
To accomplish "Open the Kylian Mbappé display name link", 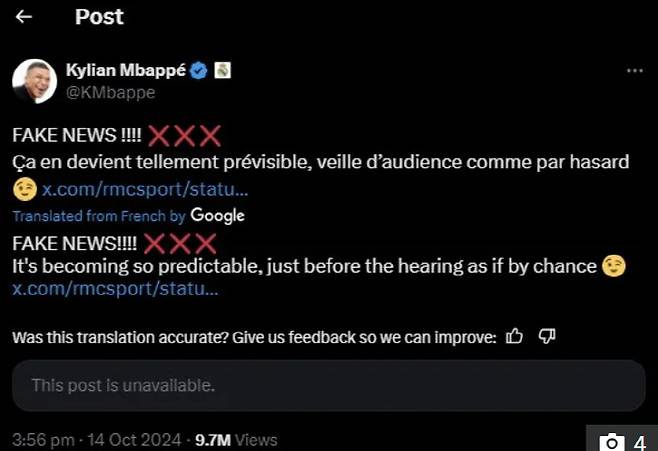I will click(126, 71).
